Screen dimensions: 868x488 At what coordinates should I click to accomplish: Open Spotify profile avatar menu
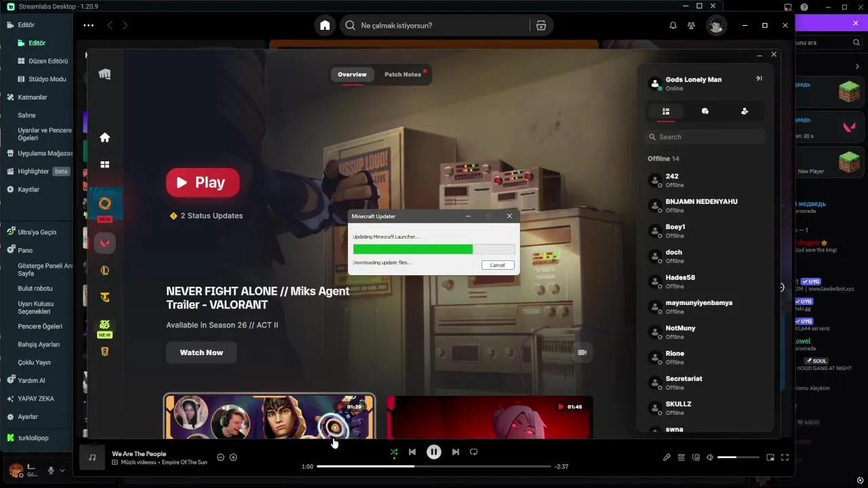click(715, 25)
